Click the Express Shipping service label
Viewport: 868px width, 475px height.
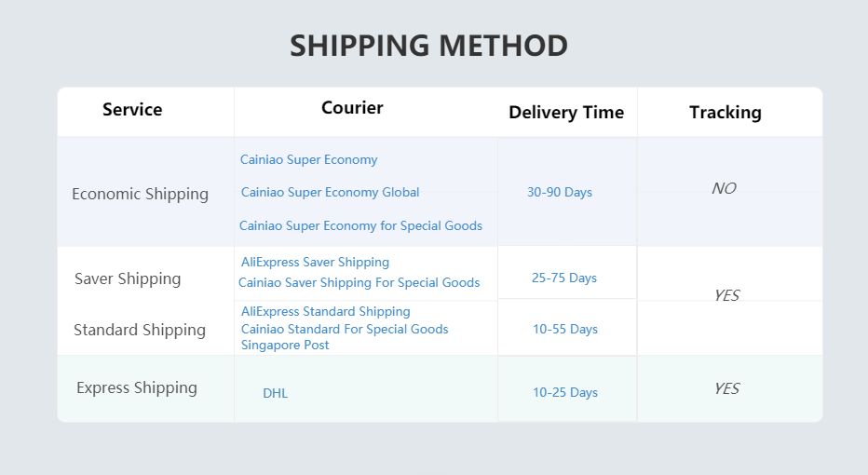click(137, 388)
